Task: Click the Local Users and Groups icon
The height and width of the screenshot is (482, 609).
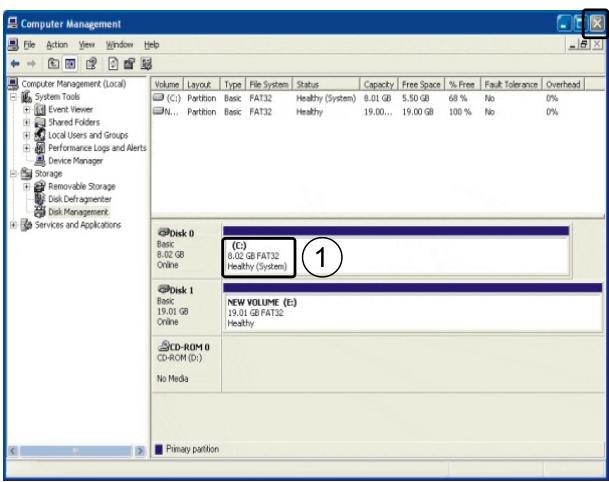Action: 40,135
